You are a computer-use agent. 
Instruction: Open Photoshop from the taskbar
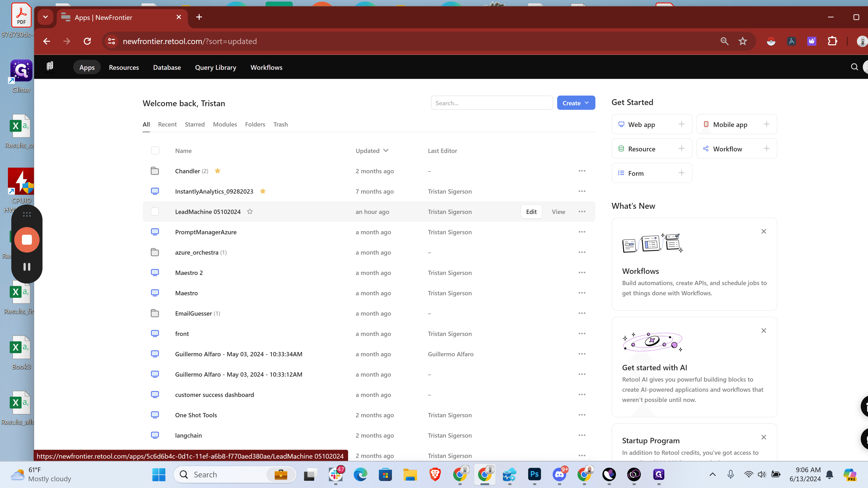[534, 474]
